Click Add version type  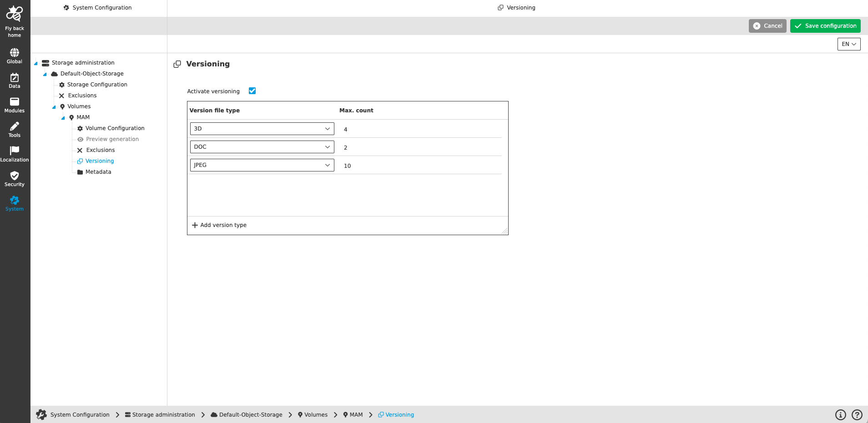pyautogui.click(x=219, y=225)
